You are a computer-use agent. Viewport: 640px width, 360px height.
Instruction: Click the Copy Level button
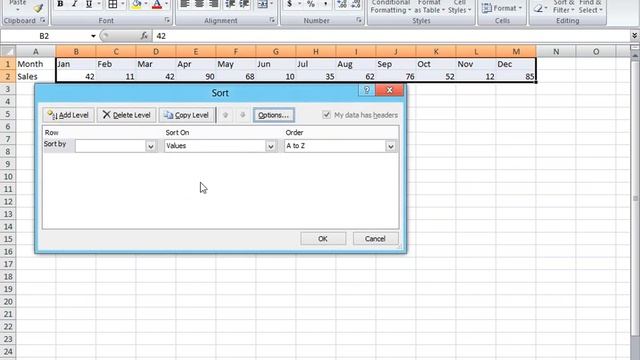tap(187, 115)
